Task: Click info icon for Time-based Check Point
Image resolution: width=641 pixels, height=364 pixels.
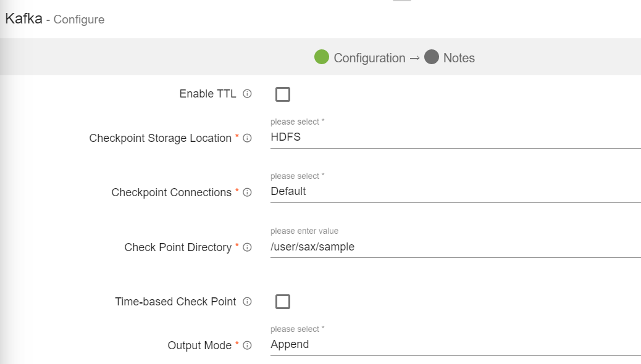Action: 247,302
